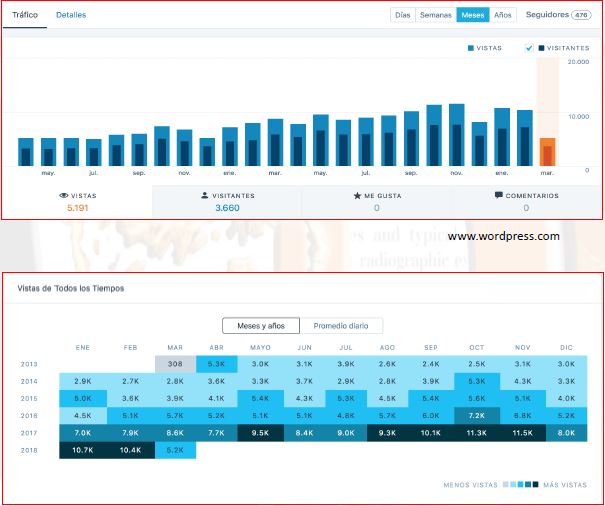
Task: Click the 2018 year row label
Action: pyautogui.click(x=30, y=451)
